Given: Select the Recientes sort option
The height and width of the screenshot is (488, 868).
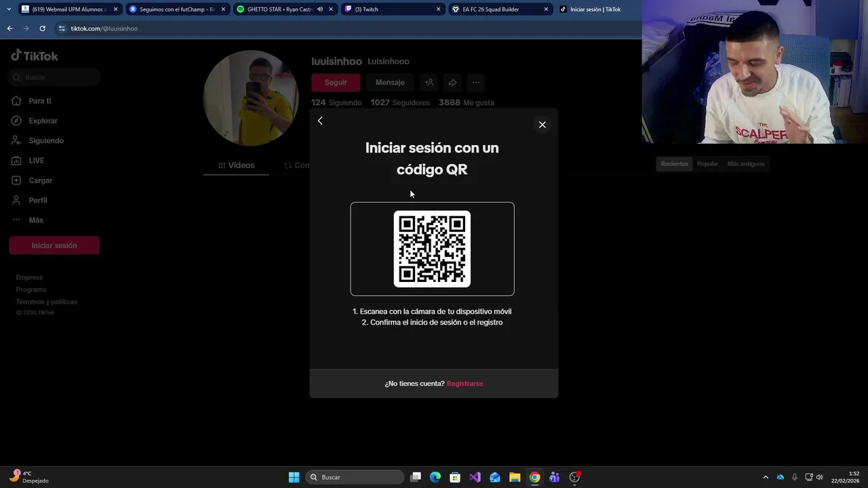Looking at the screenshot, I should (674, 163).
